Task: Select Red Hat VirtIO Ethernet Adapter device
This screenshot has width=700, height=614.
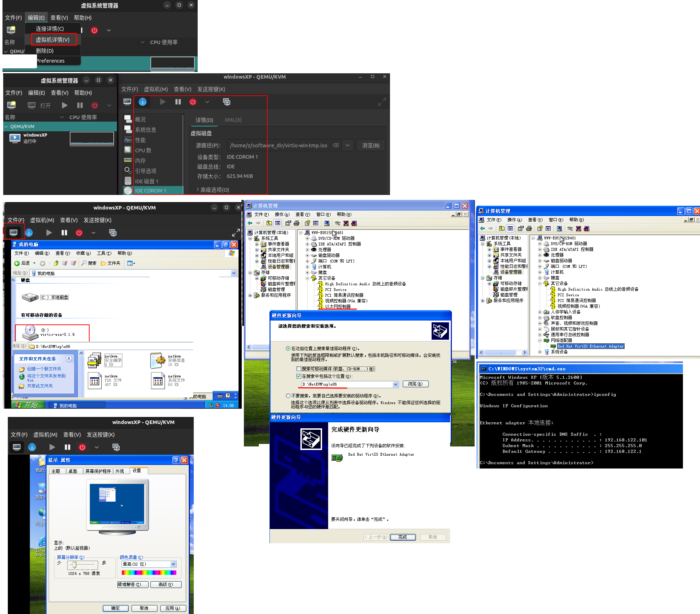Action: click(x=590, y=346)
